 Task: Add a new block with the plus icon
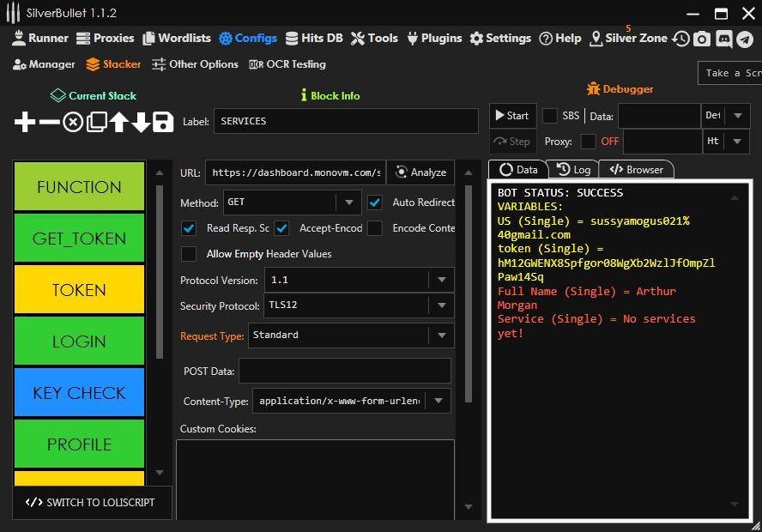[x=24, y=122]
